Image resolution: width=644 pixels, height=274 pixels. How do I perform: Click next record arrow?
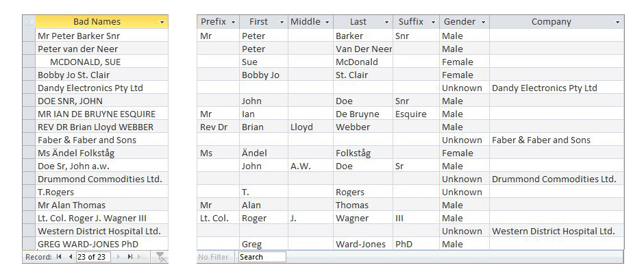point(119,257)
